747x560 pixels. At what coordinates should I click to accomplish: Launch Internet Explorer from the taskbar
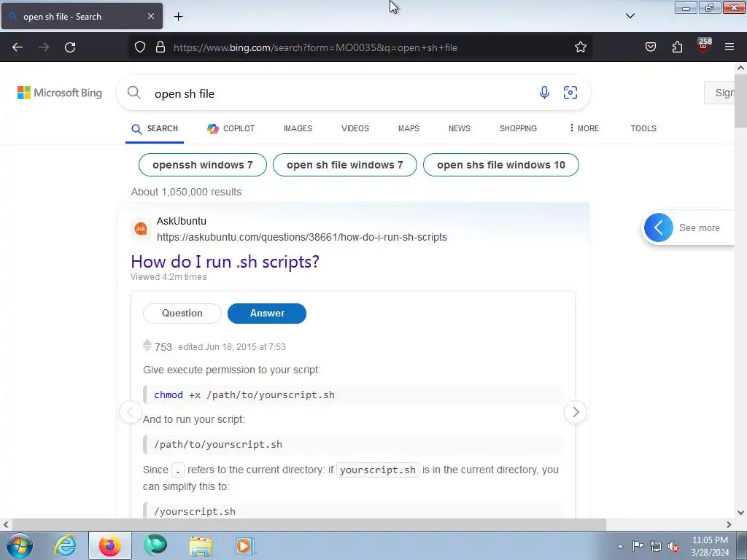65,545
